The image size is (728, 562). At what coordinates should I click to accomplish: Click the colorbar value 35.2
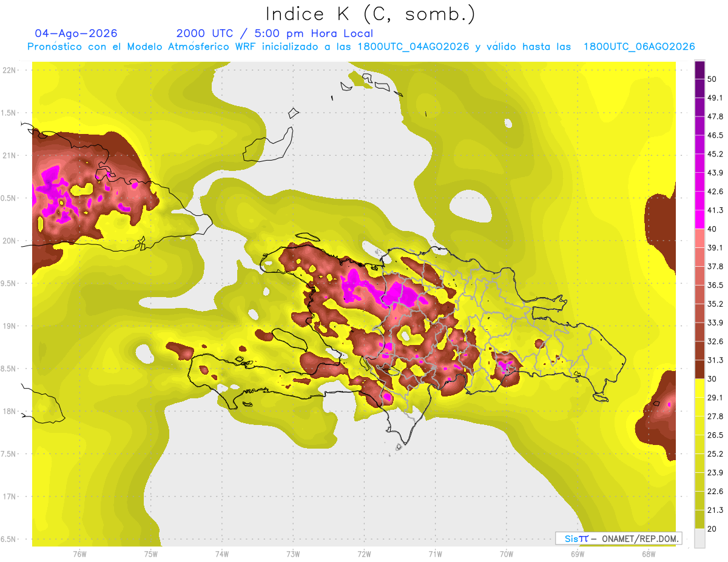[x=715, y=304]
